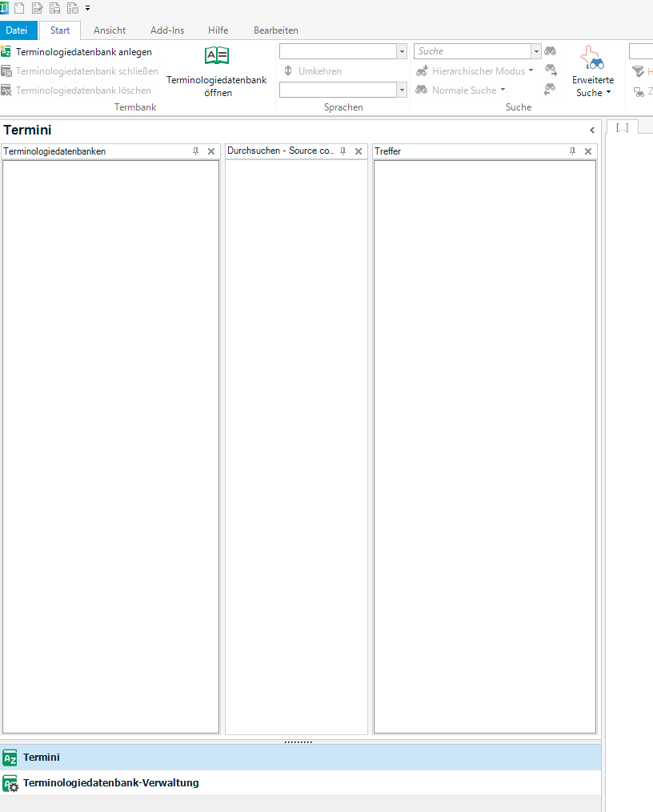Pin the Terminologiedatenbanken panel
The height and width of the screenshot is (812, 653).
point(195,151)
